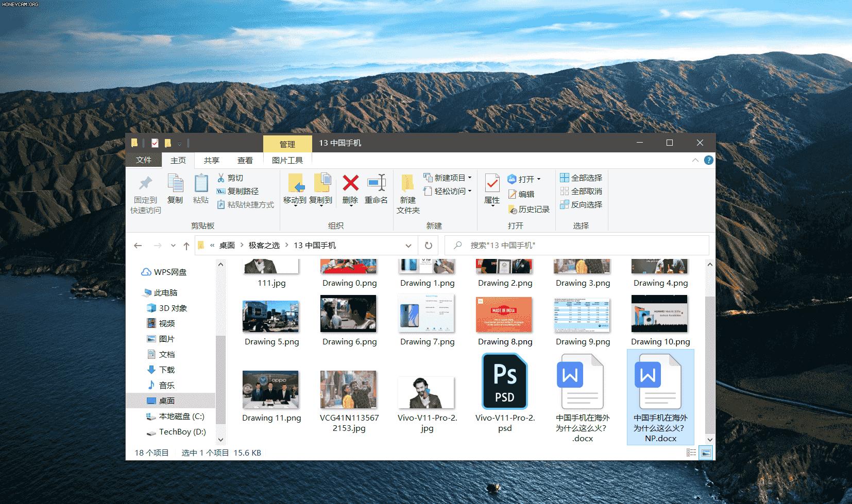Navigate back with the back arrow button
The image size is (852, 504).
click(138, 246)
